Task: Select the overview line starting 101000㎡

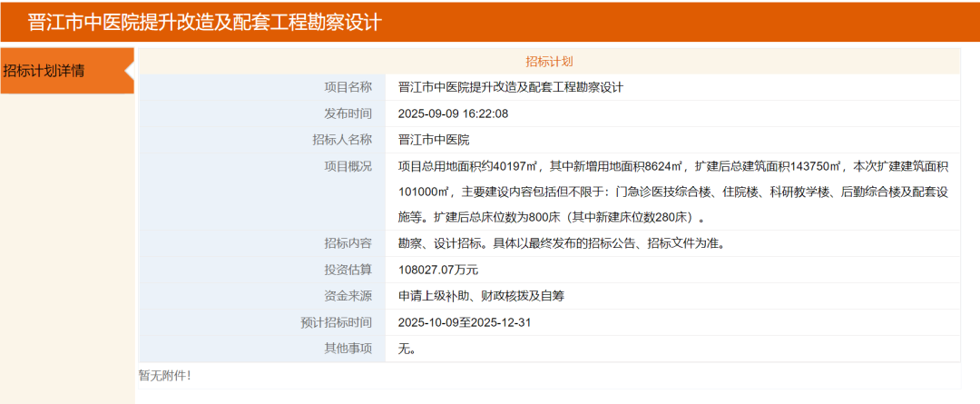Action: [x=673, y=192]
